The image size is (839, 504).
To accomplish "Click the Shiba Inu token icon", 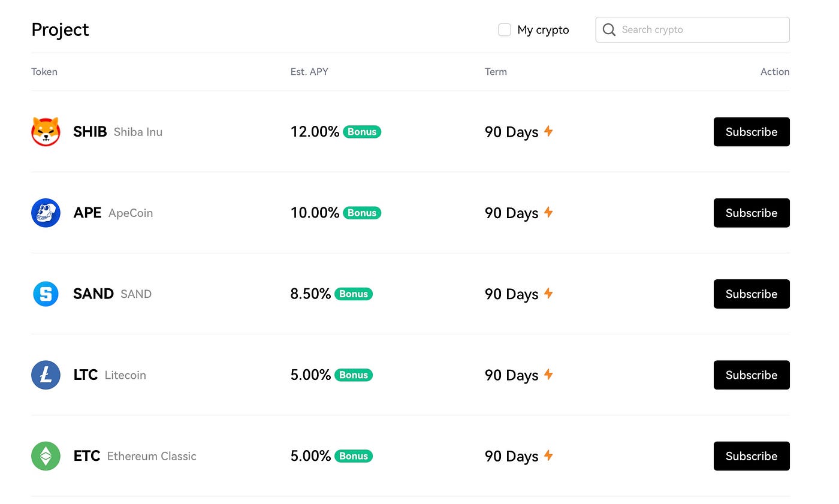I will (46, 132).
